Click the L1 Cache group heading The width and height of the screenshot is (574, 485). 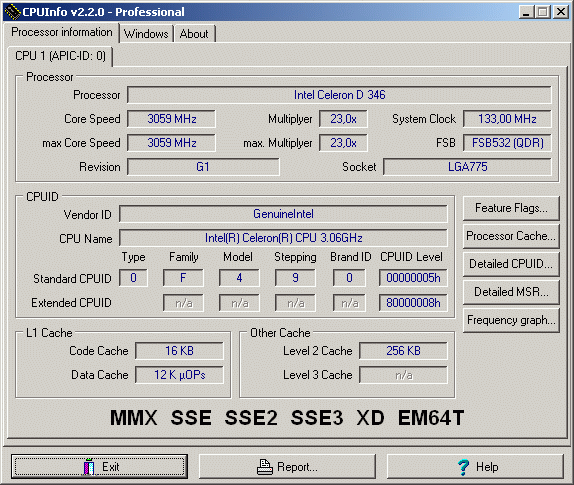[49, 333]
